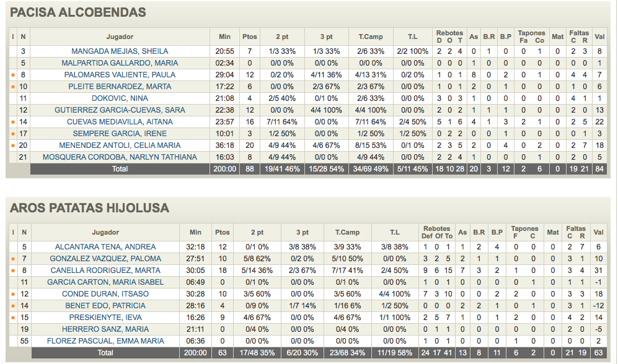618x364 pixels.
Task: Click the orange starter dot beside Palomares Valiente
Action: pos(12,75)
